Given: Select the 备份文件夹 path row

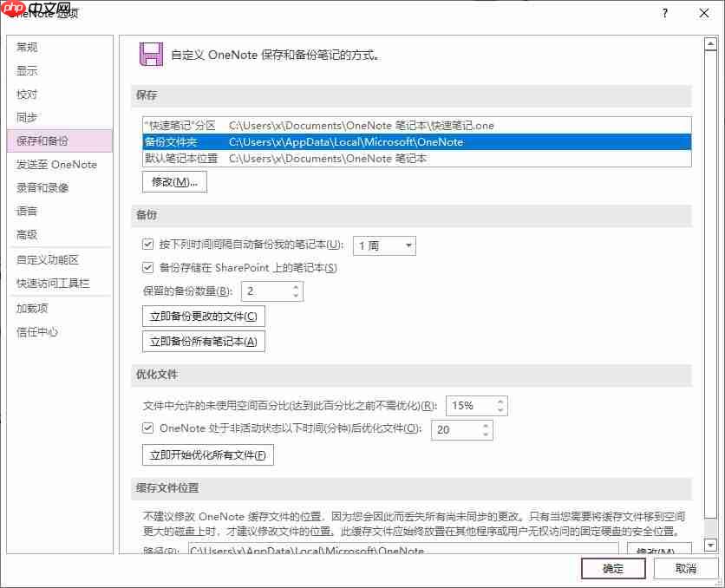Looking at the screenshot, I should (416, 142).
